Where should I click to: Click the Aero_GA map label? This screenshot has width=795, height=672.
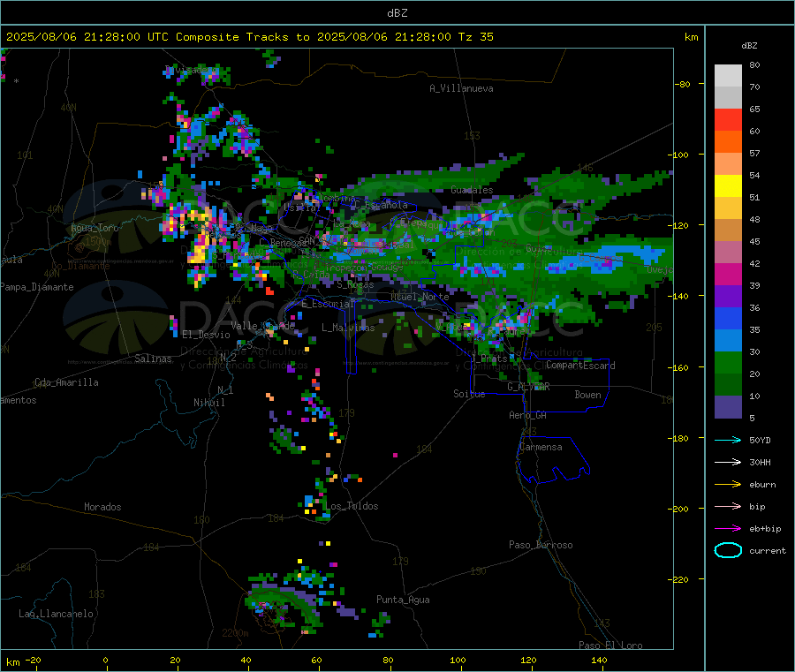pyautogui.click(x=528, y=415)
